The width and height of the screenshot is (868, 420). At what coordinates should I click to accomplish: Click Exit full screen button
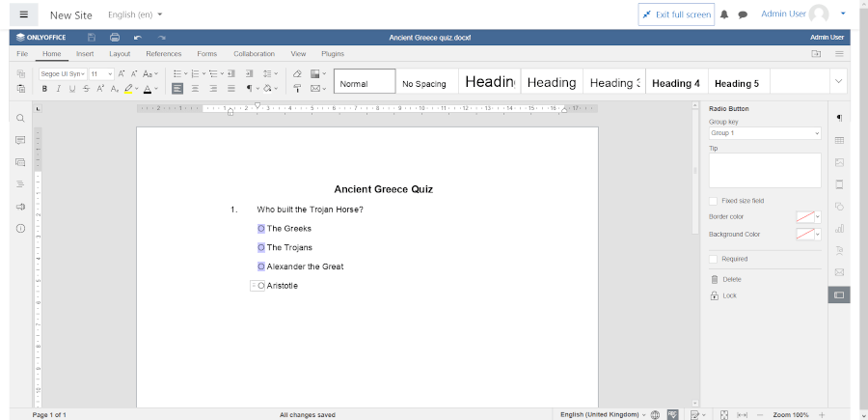676,14
